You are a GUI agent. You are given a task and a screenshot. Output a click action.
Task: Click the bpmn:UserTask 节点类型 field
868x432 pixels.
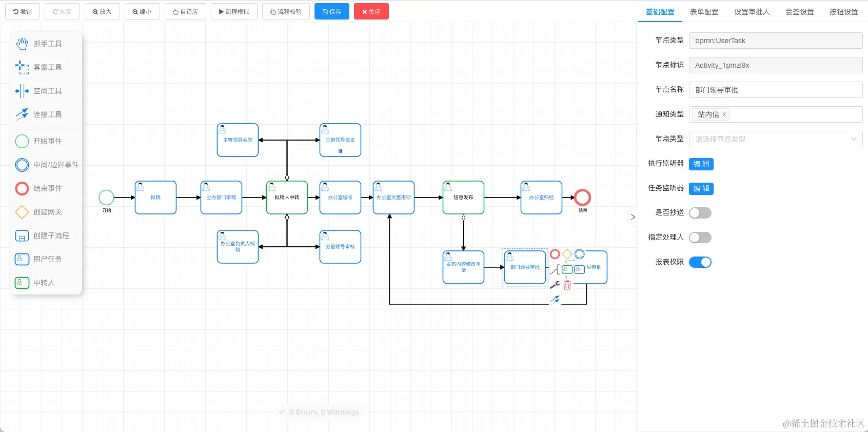(776, 41)
